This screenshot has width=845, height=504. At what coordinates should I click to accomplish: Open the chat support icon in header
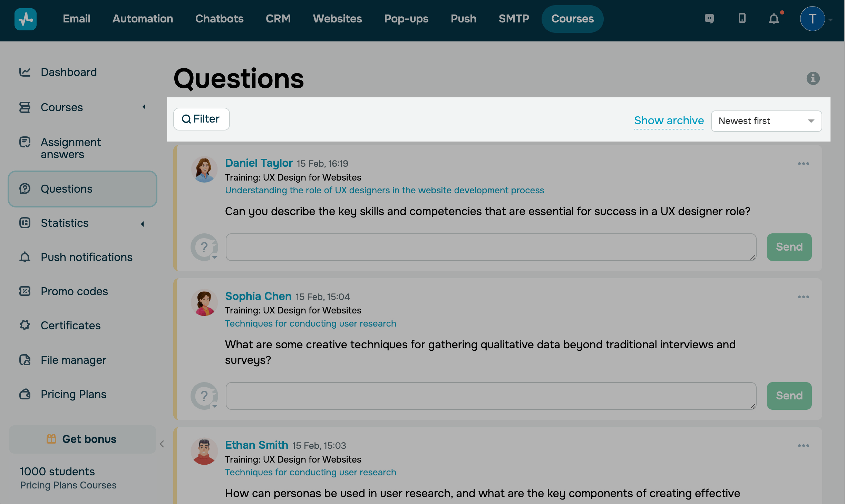(709, 18)
